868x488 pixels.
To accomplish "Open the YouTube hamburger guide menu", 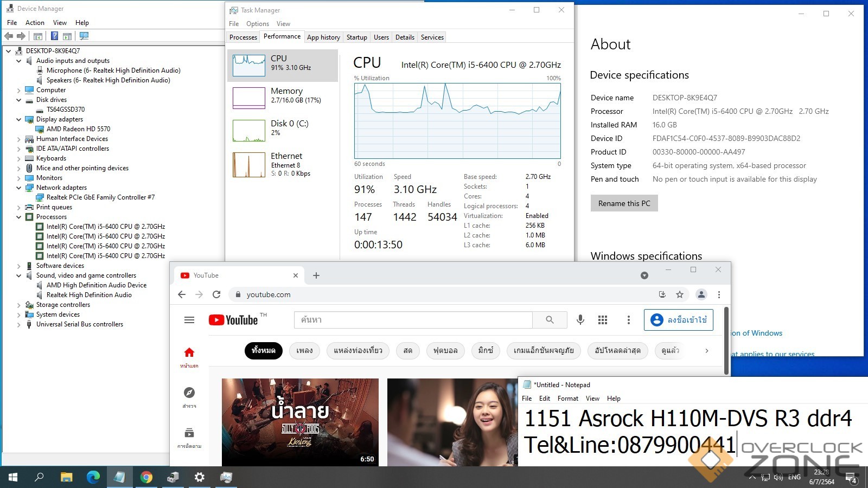I will point(189,320).
